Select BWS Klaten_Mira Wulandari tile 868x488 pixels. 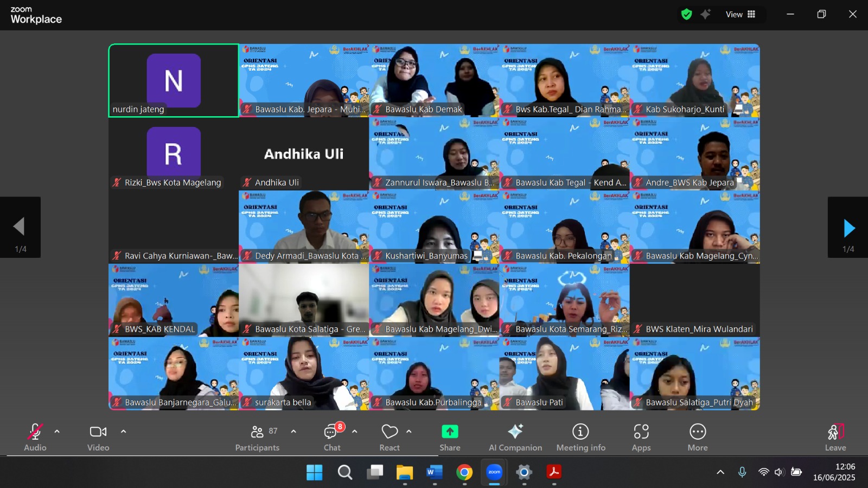pos(695,300)
